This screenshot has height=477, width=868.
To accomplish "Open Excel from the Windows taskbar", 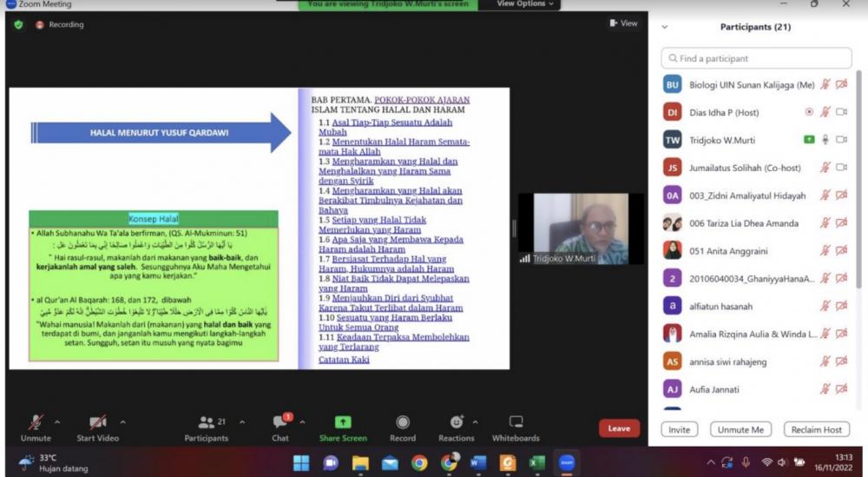I will tap(537, 462).
